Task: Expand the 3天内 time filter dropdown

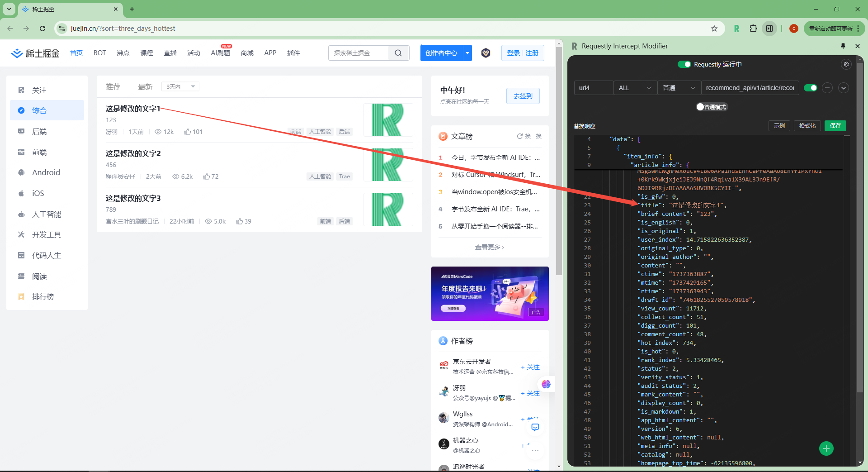Action: click(180, 86)
